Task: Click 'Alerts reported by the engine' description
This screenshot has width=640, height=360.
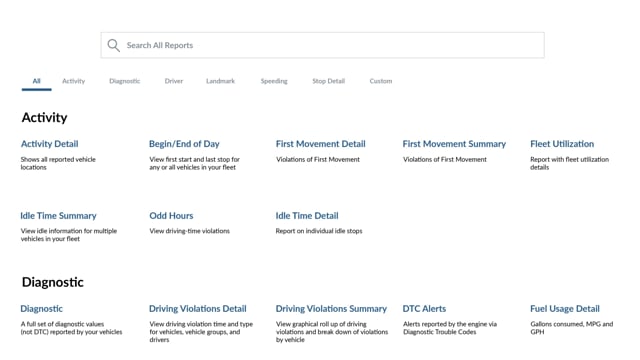Action: (450, 328)
